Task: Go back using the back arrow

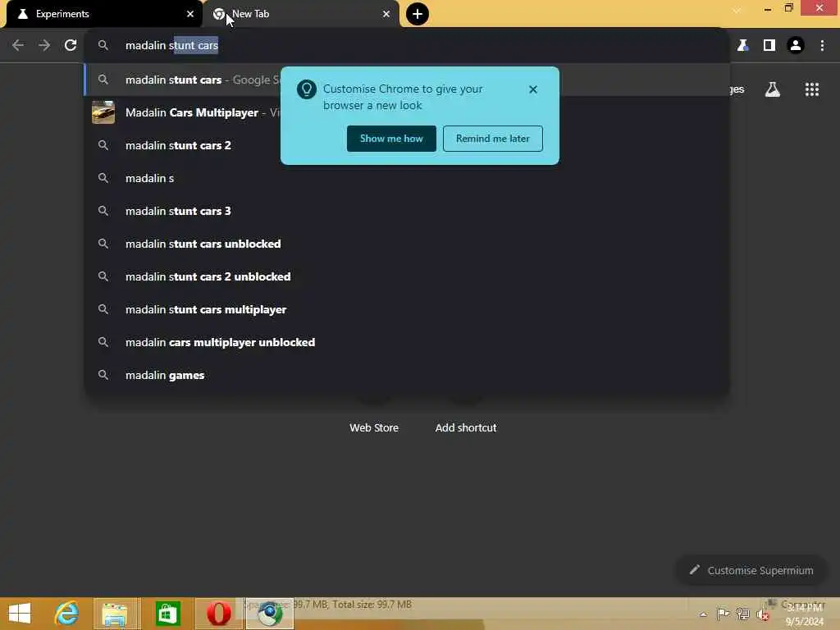Action: tap(18, 46)
